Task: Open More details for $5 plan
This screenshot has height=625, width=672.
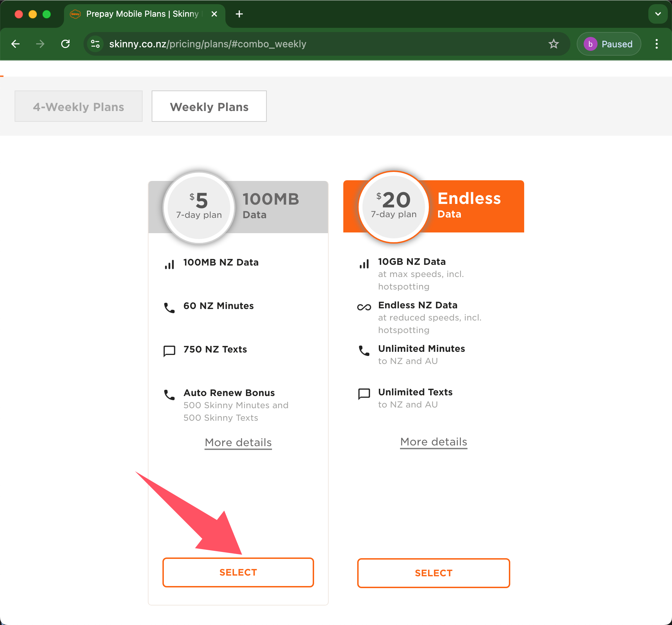Action: (x=238, y=442)
